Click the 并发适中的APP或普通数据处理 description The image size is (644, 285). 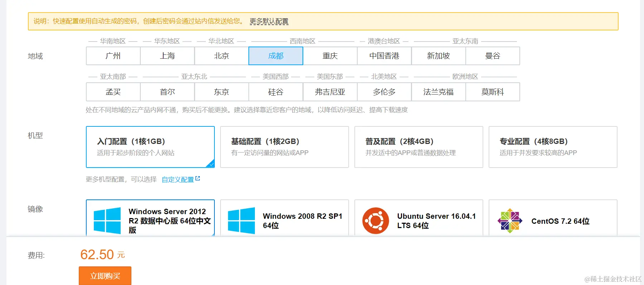point(411,153)
